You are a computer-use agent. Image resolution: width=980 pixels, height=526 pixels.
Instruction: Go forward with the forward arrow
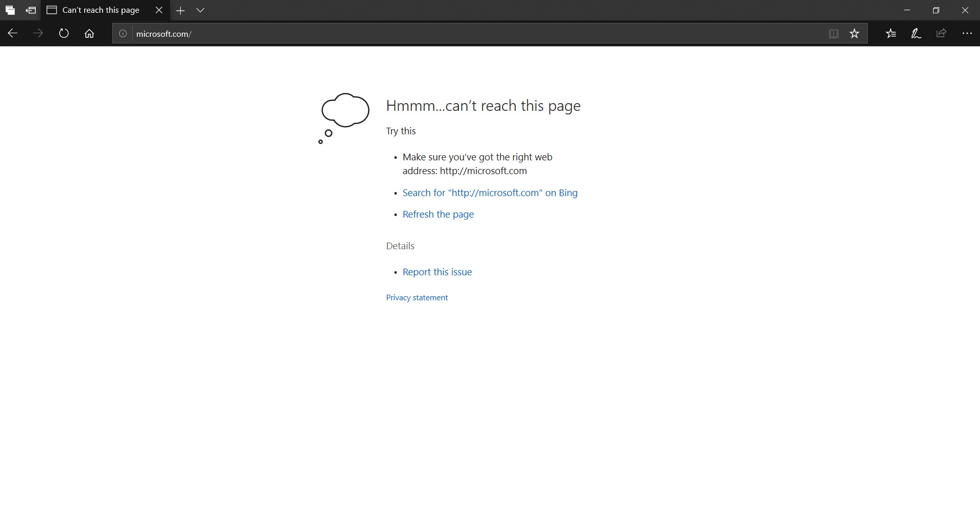[x=38, y=34]
